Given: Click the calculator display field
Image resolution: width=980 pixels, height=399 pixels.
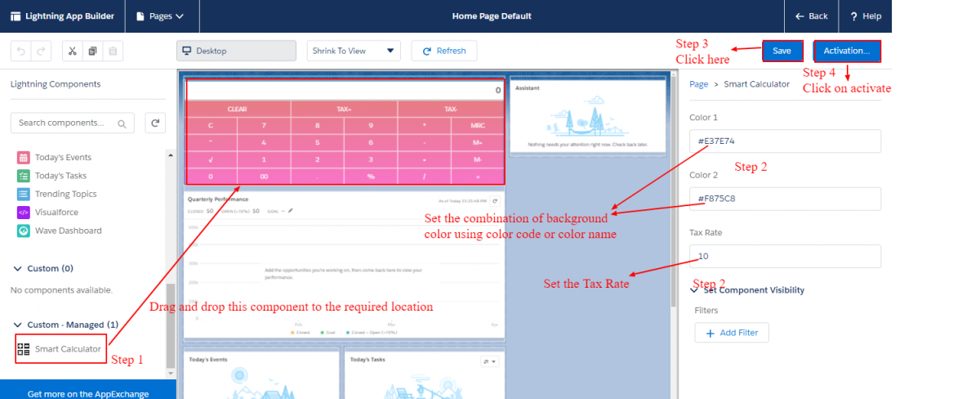Looking at the screenshot, I should tap(345, 90).
